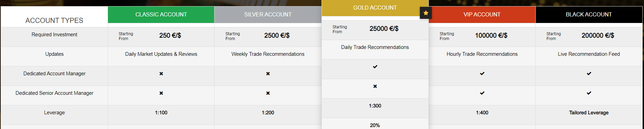
Task: Click Live Recommendation Feed text
Action: click(x=589, y=54)
